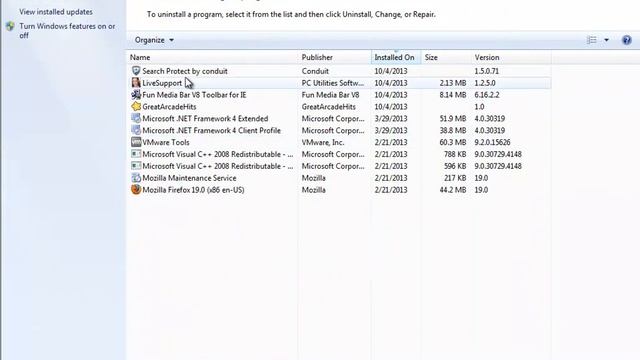Image resolution: width=640 pixels, height=360 pixels.
Task: Click the .NET Framework 4 Client Profile icon
Action: 136,130
